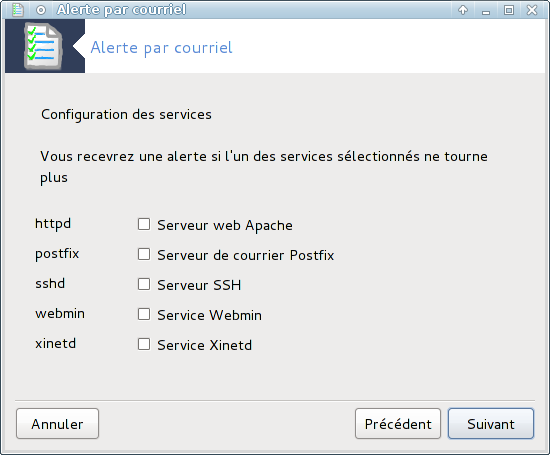Screen dimensions: 550x455
Task: Click the window title bar text
Action: 121,10
